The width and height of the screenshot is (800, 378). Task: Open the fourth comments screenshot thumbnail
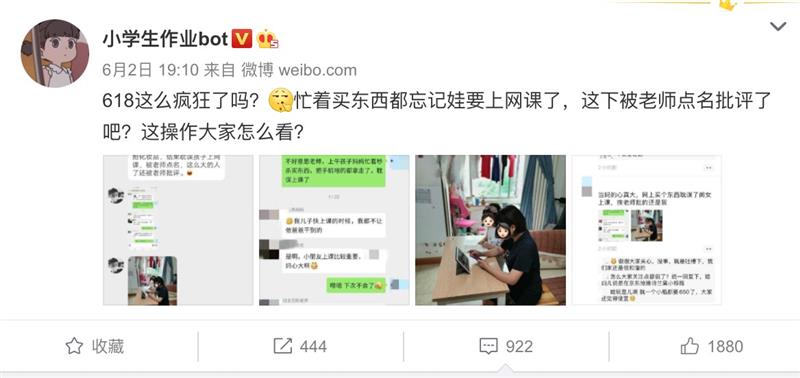646,230
